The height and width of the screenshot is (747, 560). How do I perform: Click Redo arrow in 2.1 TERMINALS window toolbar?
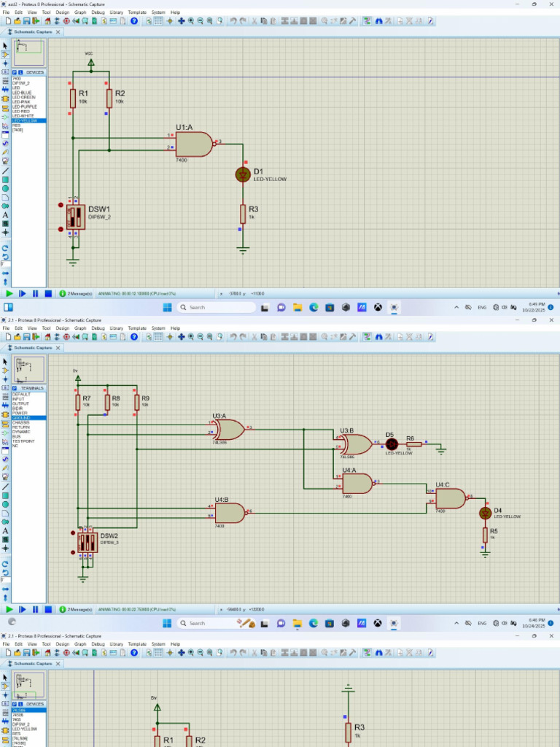point(243,337)
